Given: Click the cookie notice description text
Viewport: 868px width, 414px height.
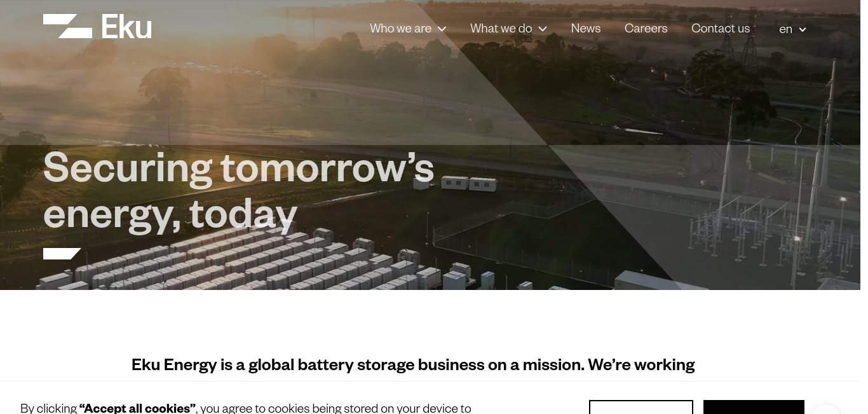Looking at the screenshot, I should click(246, 408).
